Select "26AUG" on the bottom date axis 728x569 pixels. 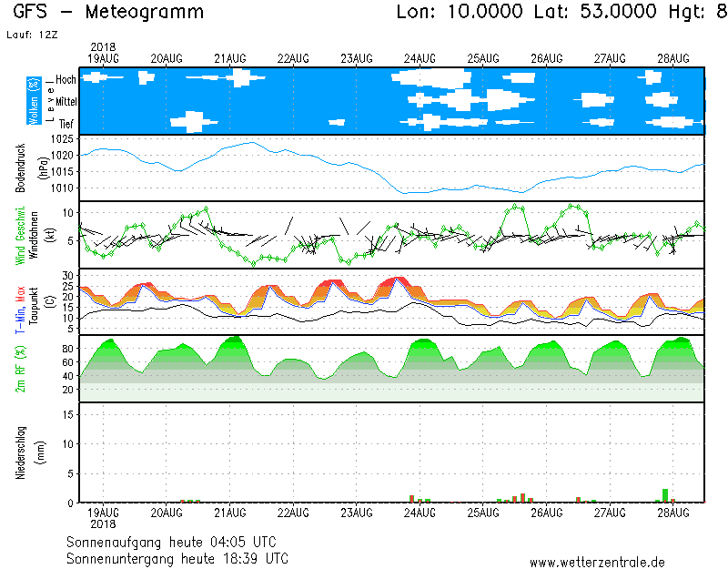pos(547,513)
